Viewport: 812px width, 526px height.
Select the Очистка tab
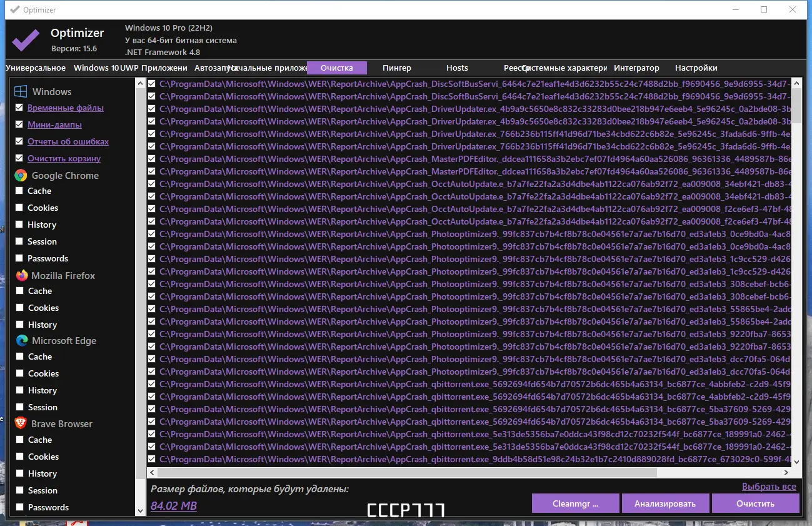tap(337, 68)
